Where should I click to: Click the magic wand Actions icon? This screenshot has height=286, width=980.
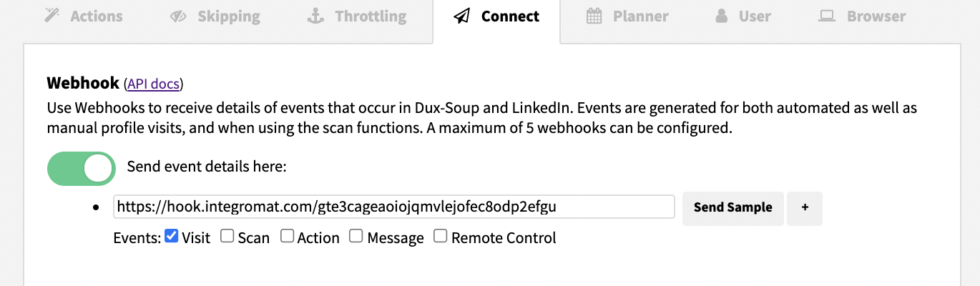click(x=53, y=16)
